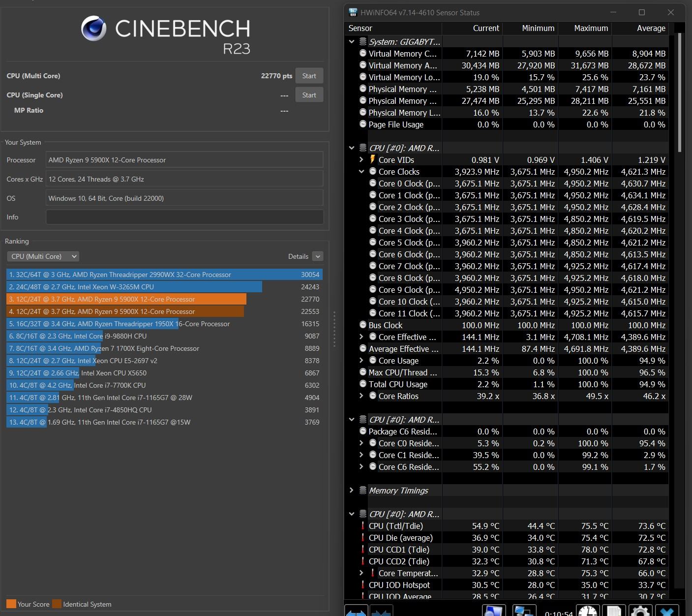This screenshot has height=616, width=692.
Task: Start the CPU Multi Core benchmark
Action: pyautogui.click(x=309, y=76)
